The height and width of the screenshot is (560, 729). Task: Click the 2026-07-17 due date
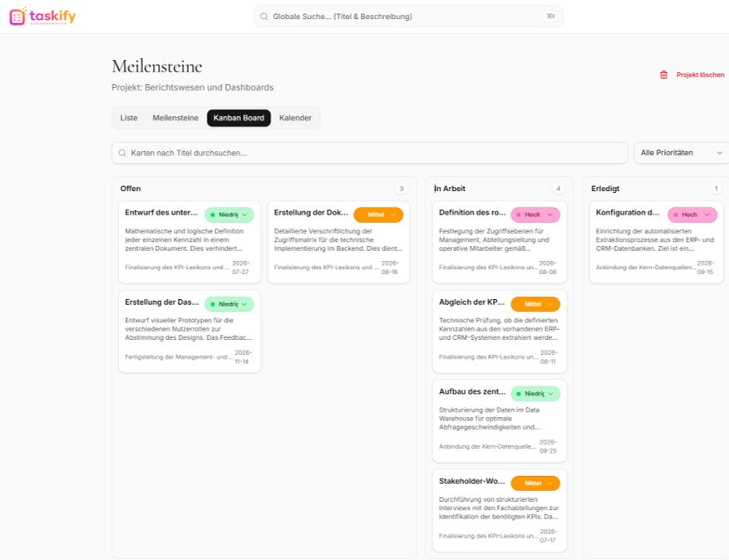(x=548, y=536)
